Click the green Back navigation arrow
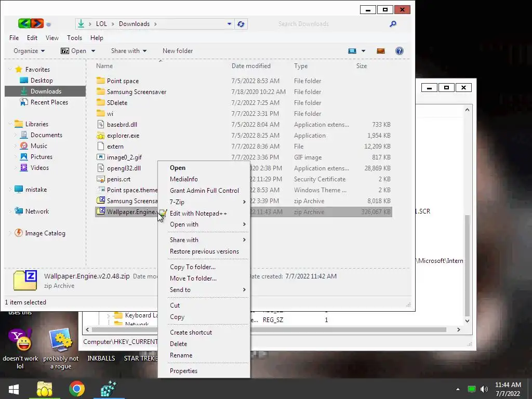Viewport: 532px width, 399px height. (24, 23)
